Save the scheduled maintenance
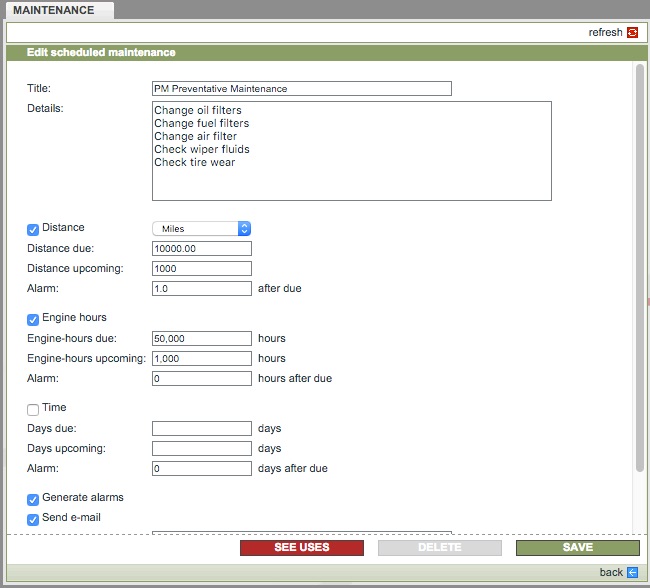This screenshot has width=650, height=588. point(577,547)
